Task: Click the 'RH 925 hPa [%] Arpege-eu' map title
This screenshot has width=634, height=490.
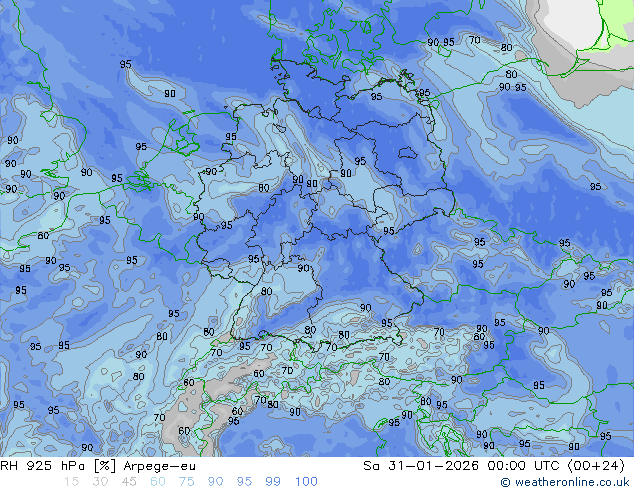Action: click(98, 466)
